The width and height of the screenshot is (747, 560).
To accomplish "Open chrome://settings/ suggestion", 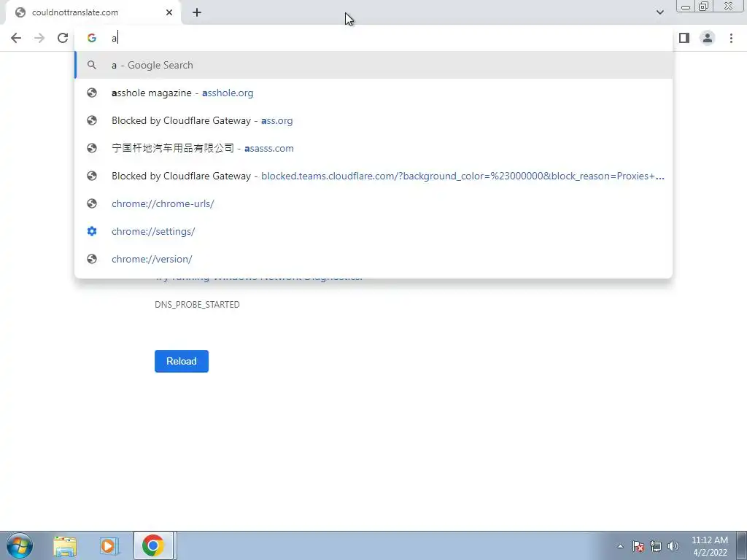I will tap(373, 231).
